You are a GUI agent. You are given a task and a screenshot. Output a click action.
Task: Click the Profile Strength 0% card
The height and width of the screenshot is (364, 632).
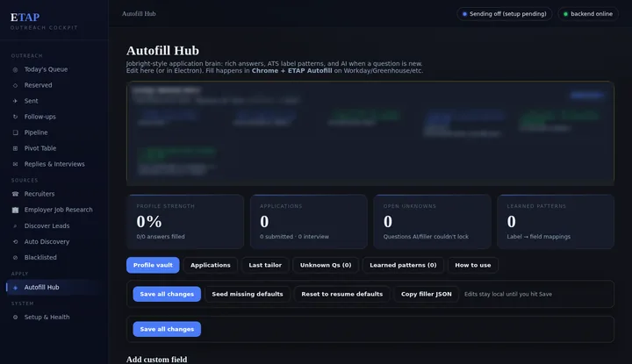pyautogui.click(x=185, y=221)
